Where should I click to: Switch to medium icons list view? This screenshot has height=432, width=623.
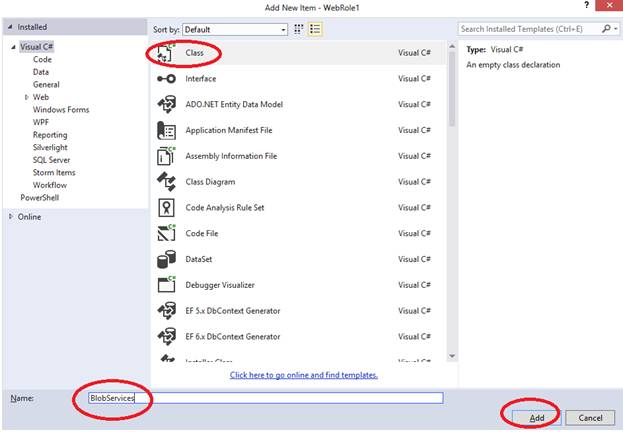click(x=315, y=29)
